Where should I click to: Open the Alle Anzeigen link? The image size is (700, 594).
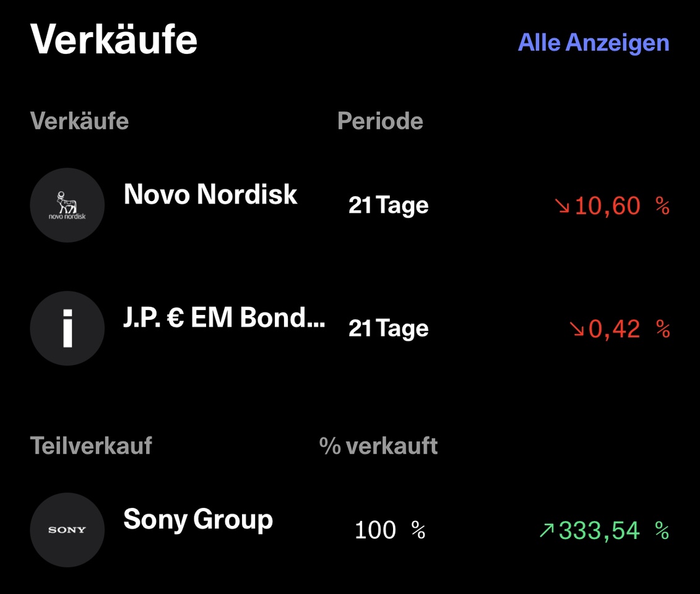[x=594, y=43]
